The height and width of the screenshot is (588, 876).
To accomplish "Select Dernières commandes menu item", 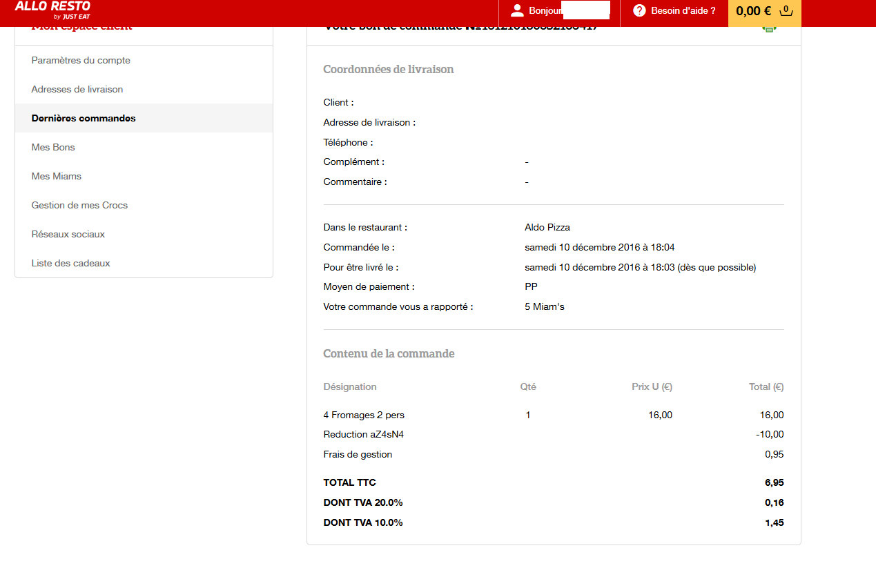I will (x=144, y=118).
